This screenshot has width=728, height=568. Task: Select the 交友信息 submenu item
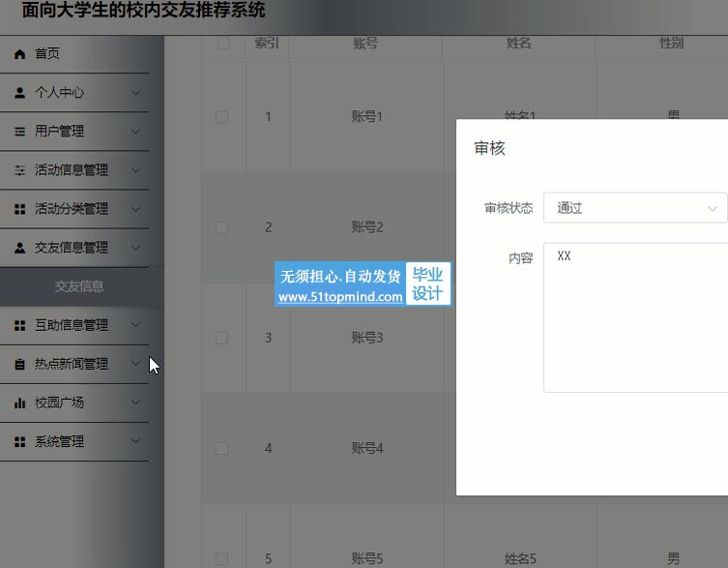coord(79,286)
